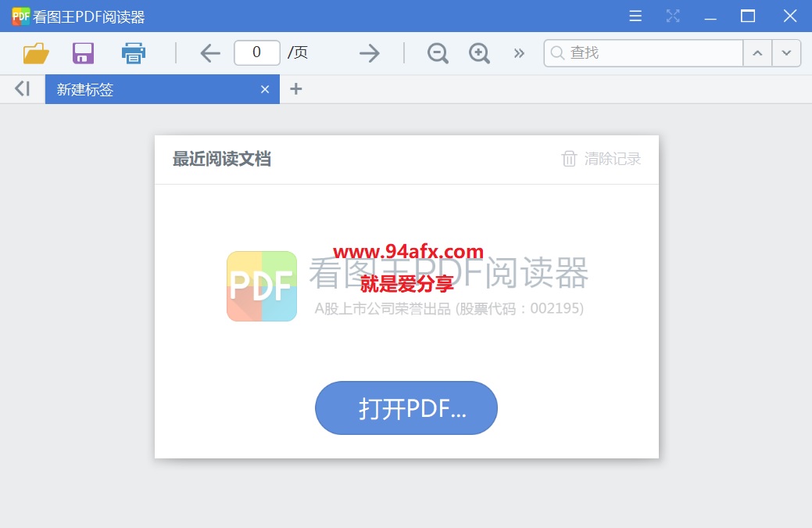Click the page number input field
The width and height of the screenshot is (812, 528).
tap(257, 53)
